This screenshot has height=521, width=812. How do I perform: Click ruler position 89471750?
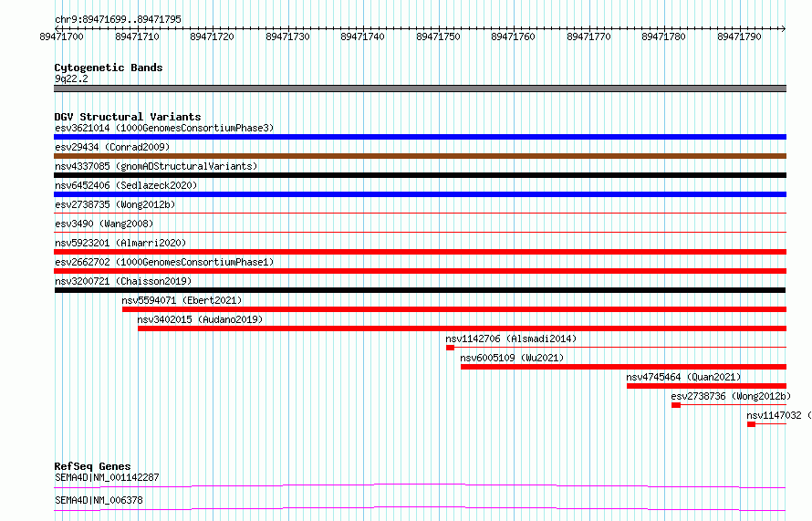[x=439, y=36]
